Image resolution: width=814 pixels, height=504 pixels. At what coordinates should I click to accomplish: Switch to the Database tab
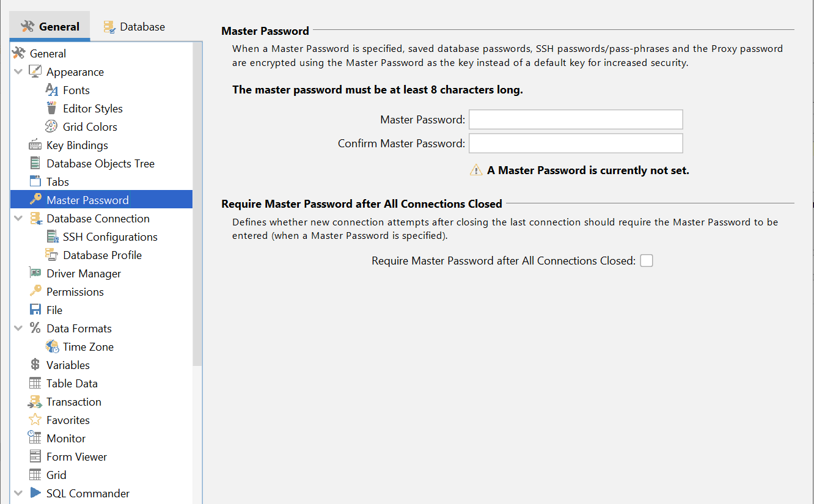click(x=134, y=27)
